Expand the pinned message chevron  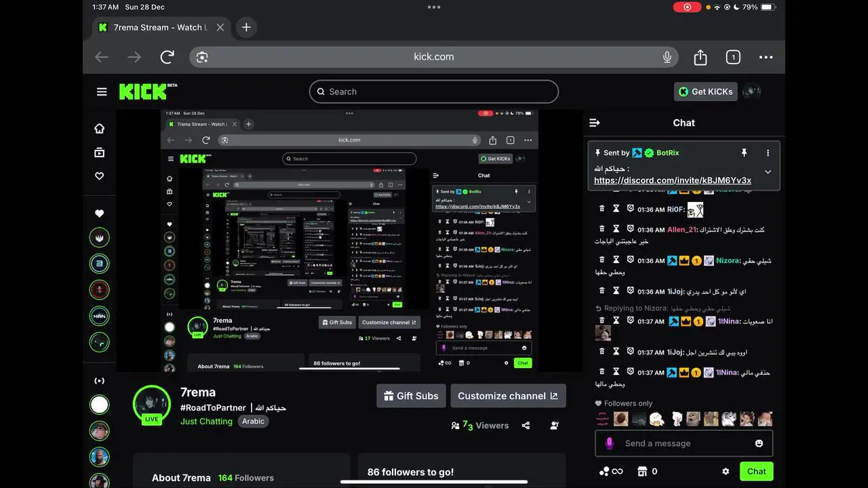click(768, 172)
